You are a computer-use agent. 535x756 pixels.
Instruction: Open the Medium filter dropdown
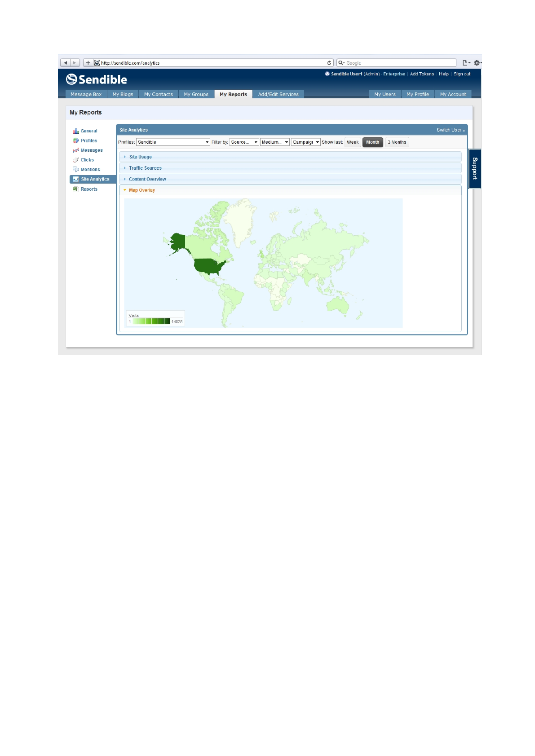(x=275, y=142)
